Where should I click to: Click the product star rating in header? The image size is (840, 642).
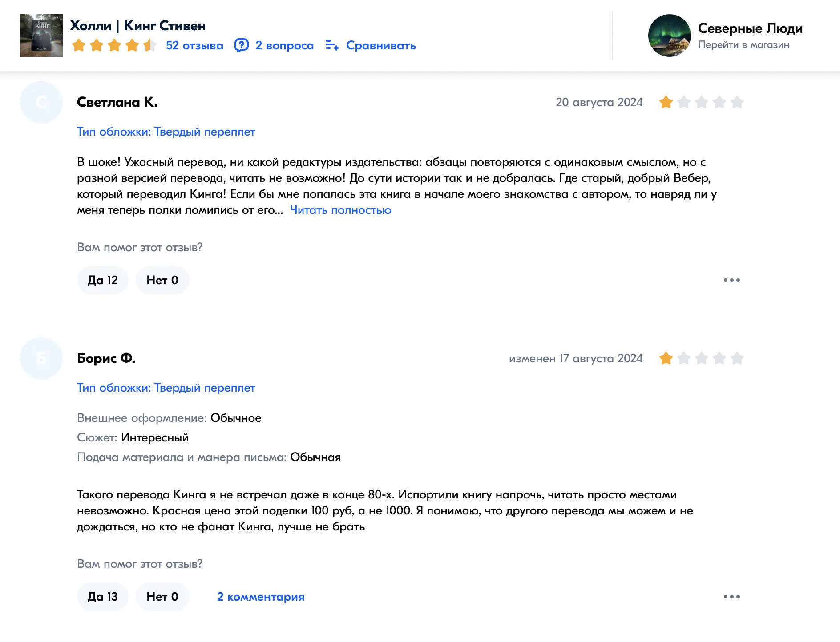114,45
